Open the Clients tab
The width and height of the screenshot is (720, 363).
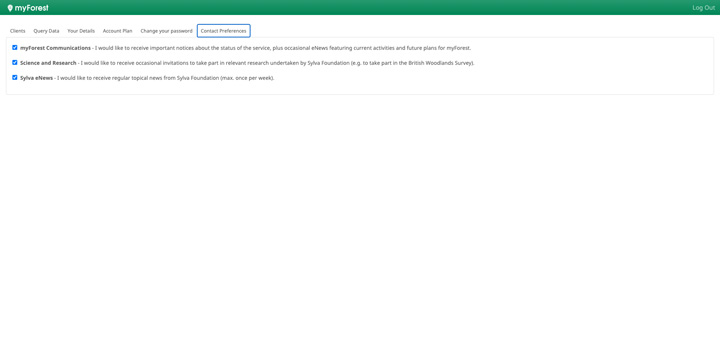click(x=17, y=31)
